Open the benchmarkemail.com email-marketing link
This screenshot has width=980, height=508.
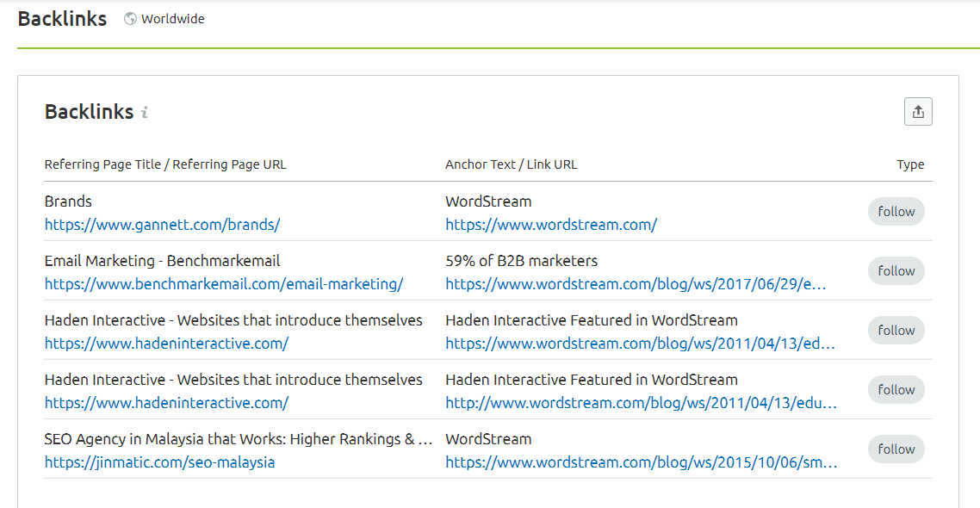[x=224, y=284]
